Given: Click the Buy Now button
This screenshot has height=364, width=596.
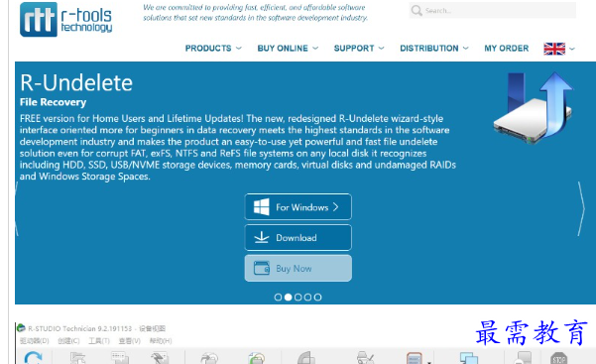Looking at the screenshot, I should click(298, 269).
